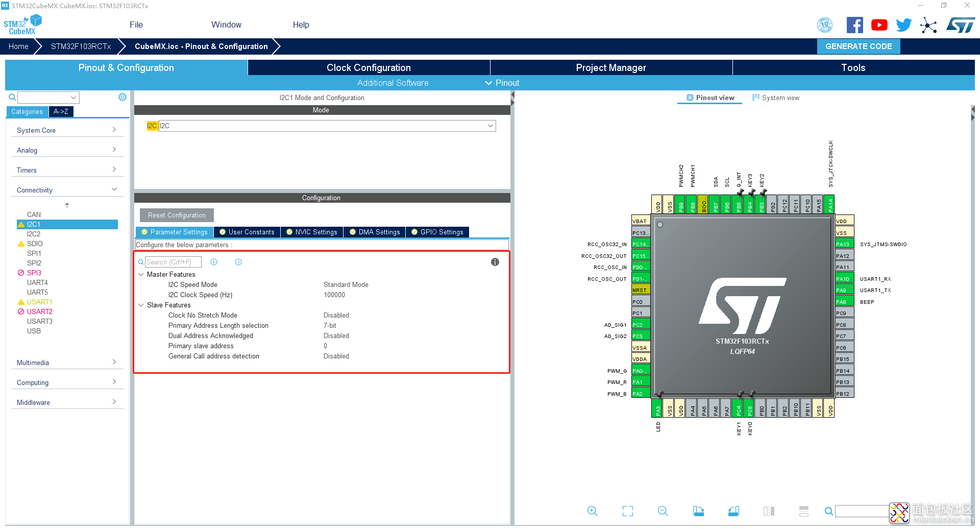Open the NVIC Settings tab
Viewport: 980px width, 529px height.
[x=312, y=232]
